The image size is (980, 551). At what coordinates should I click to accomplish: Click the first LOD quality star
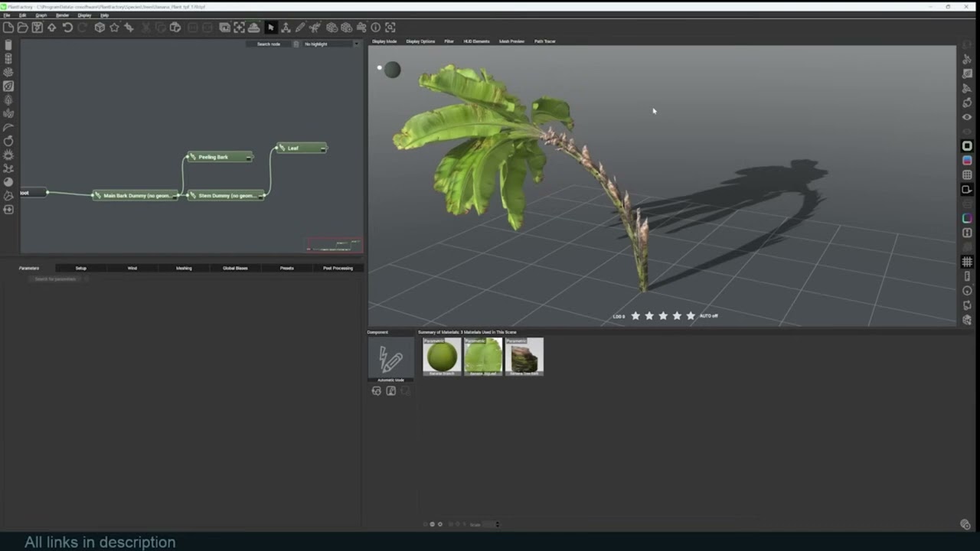tap(635, 315)
